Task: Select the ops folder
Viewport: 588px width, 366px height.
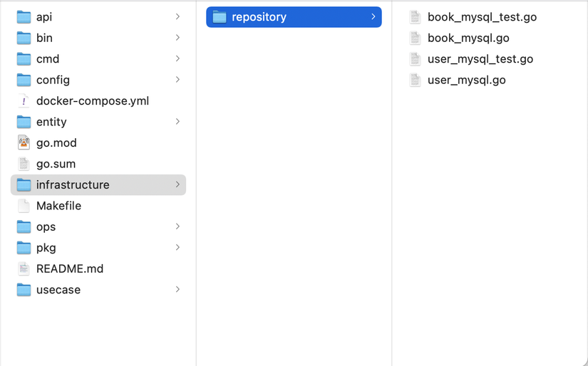Action: tap(46, 227)
